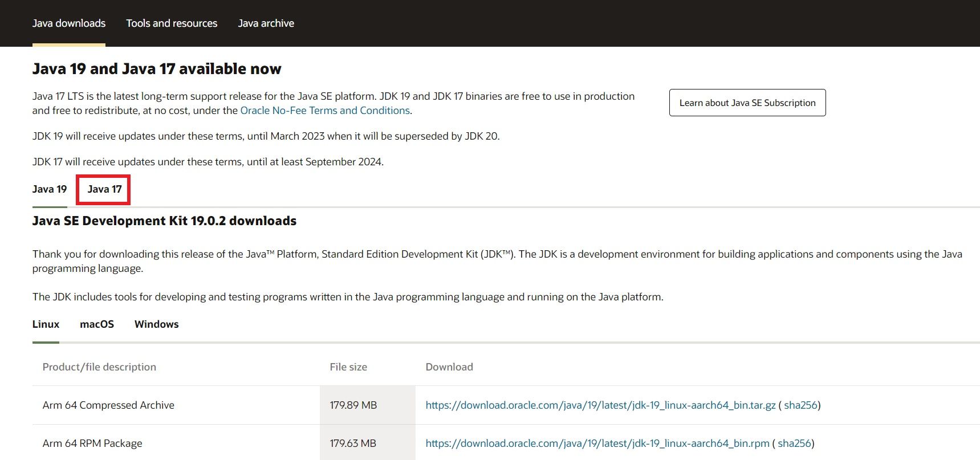Screen dimensions: 980x460
Task: Select the Linux platform tab
Action: [46, 324]
